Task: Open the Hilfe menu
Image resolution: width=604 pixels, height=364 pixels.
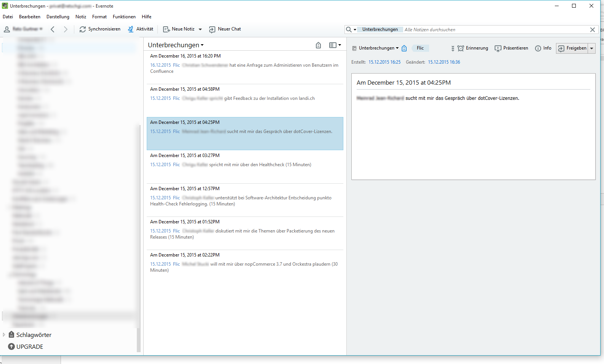Action: pyautogui.click(x=147, y=17)
